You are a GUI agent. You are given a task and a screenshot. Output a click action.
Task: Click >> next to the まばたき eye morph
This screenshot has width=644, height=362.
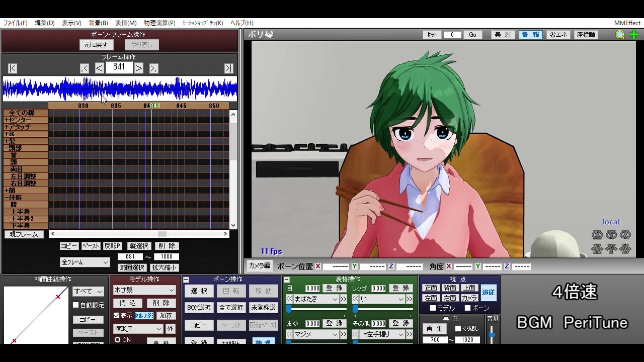tap(344, 299)
